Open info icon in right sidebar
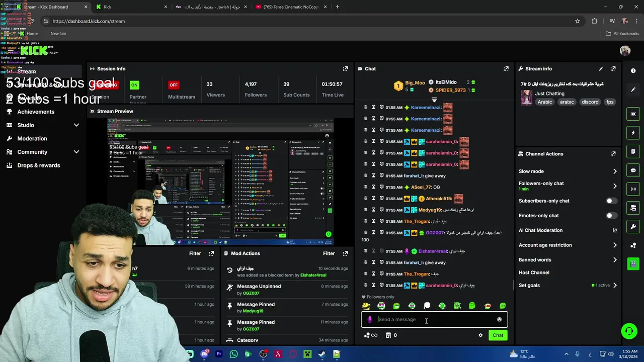The height and width of the screenshot is (362, 644). (633, 71)
